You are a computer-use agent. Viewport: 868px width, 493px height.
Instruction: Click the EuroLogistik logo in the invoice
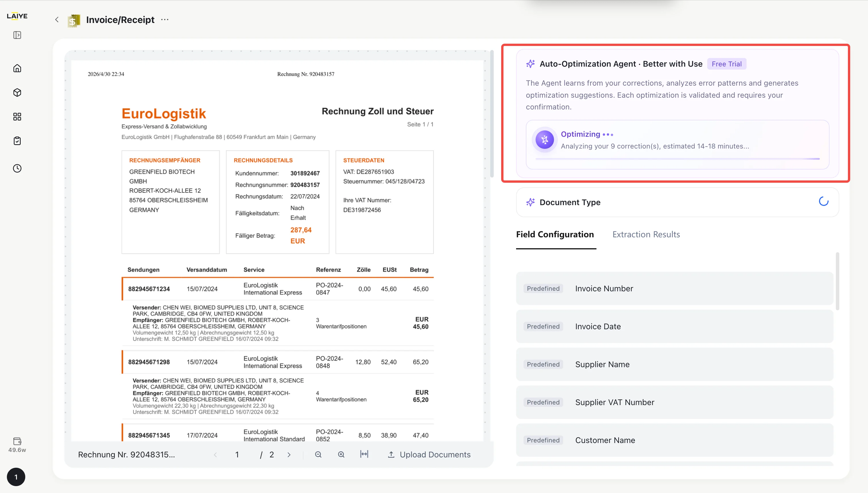164,113
